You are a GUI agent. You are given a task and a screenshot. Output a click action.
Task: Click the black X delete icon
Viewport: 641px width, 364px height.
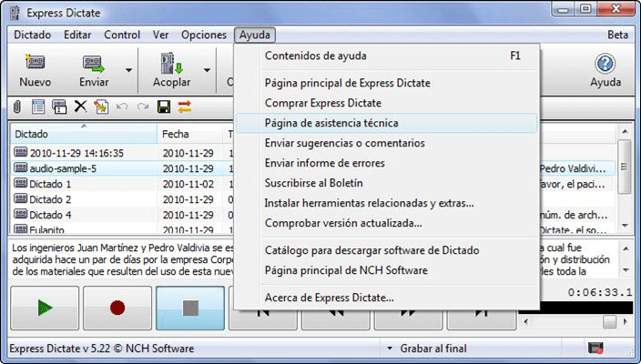(x=80, y=107)
